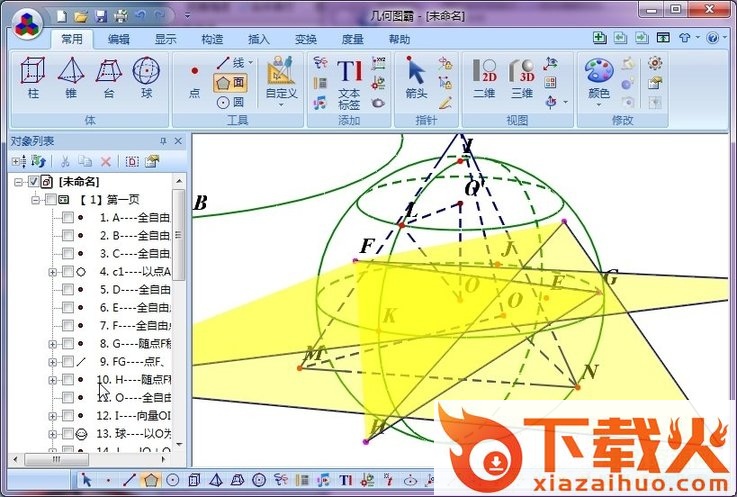
Task: Check the box for object 1. A
Action: 68,217
